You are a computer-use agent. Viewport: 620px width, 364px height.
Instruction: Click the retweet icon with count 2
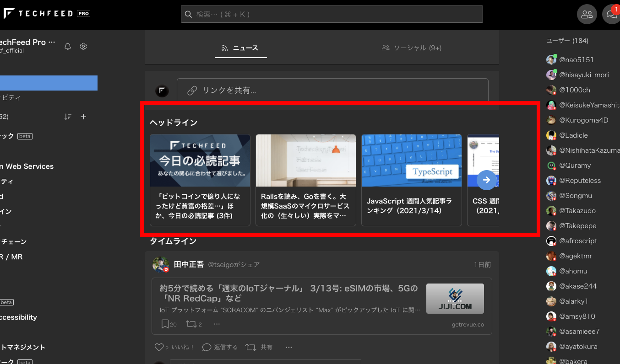tap(190, 324)
